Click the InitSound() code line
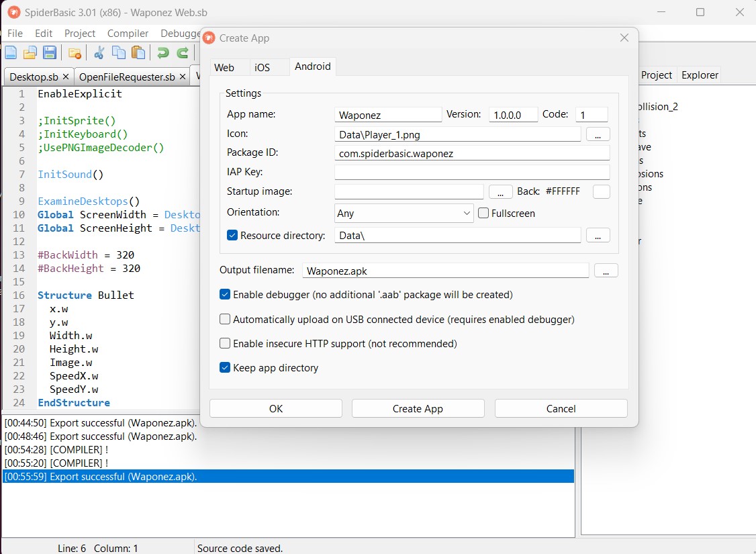This screenshot has height=554, width=756. (70, 175)
